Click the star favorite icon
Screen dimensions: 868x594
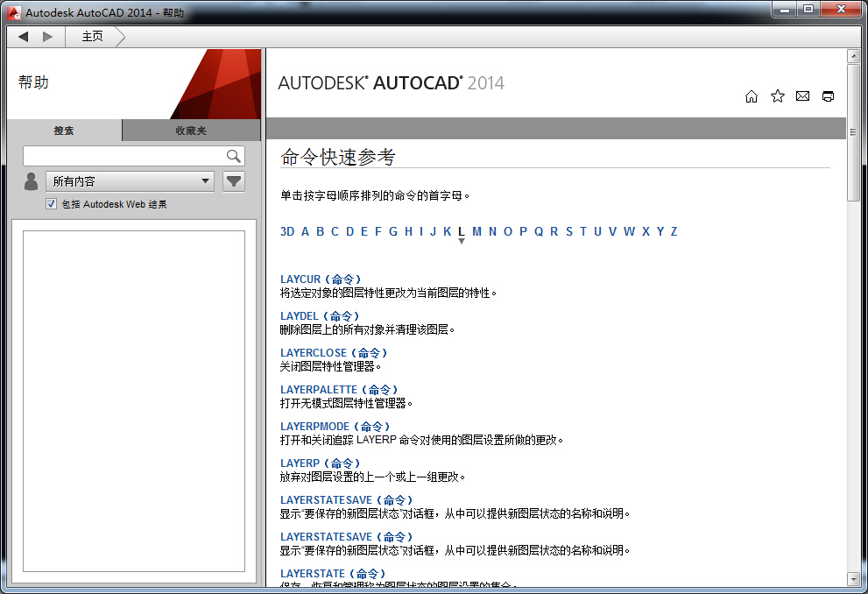pyautogui.click(x=777, y=96)
